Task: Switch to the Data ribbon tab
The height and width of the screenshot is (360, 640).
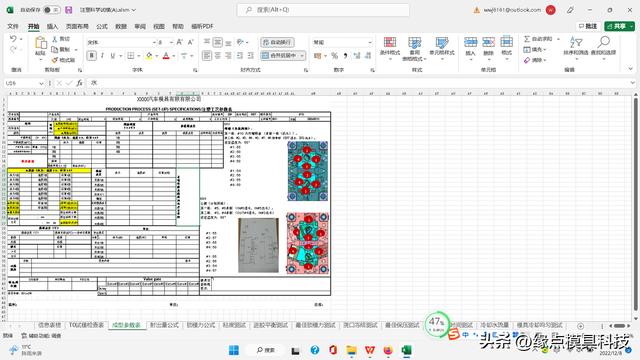Action: pyautogui.click(x=121, y=26)
